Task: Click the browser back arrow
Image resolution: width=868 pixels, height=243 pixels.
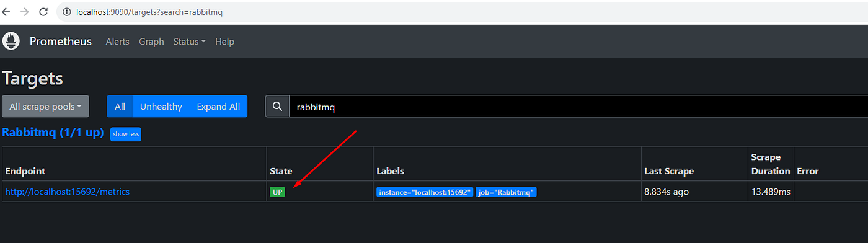Action: pos(6,12)
